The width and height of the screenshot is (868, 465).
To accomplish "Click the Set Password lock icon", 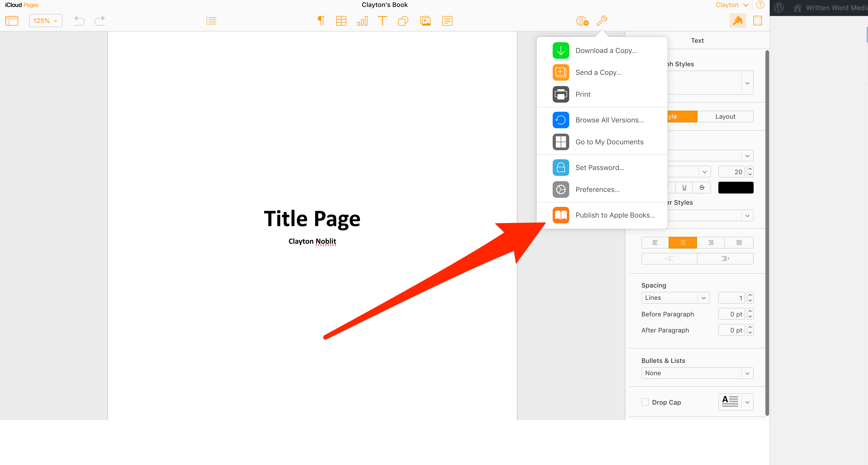I will click(561, 168).
